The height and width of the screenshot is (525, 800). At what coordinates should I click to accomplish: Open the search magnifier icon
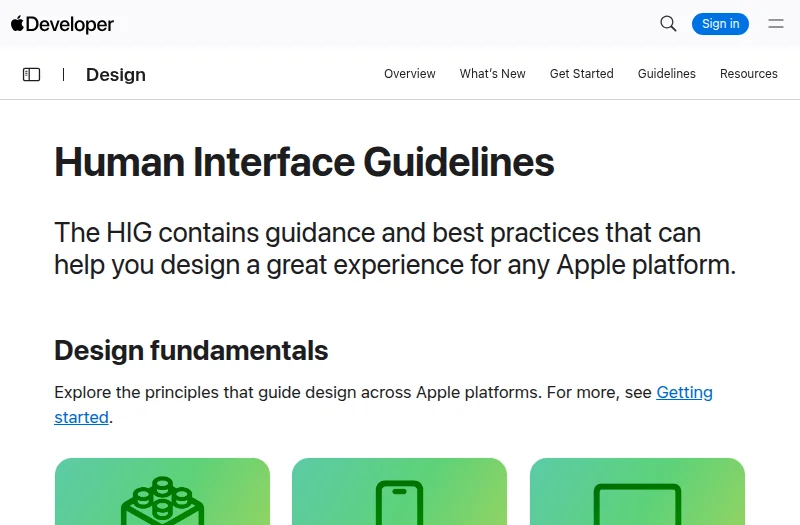point(668,23)
